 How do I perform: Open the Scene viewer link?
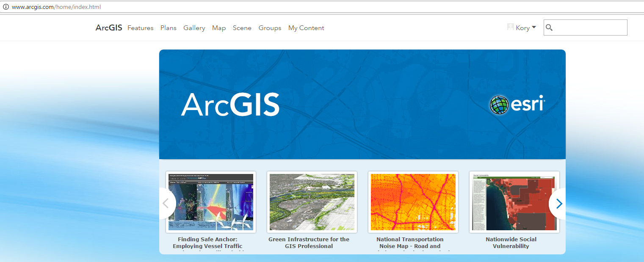click(x=242, y=28)
